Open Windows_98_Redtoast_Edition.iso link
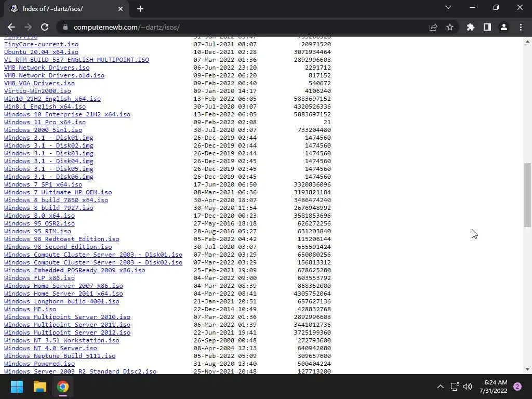 [x=62, y=239]
